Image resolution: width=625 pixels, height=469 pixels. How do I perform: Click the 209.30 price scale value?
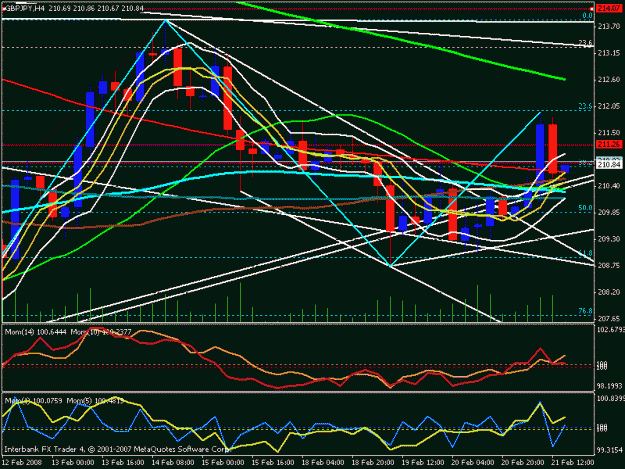tap(609, 239)
